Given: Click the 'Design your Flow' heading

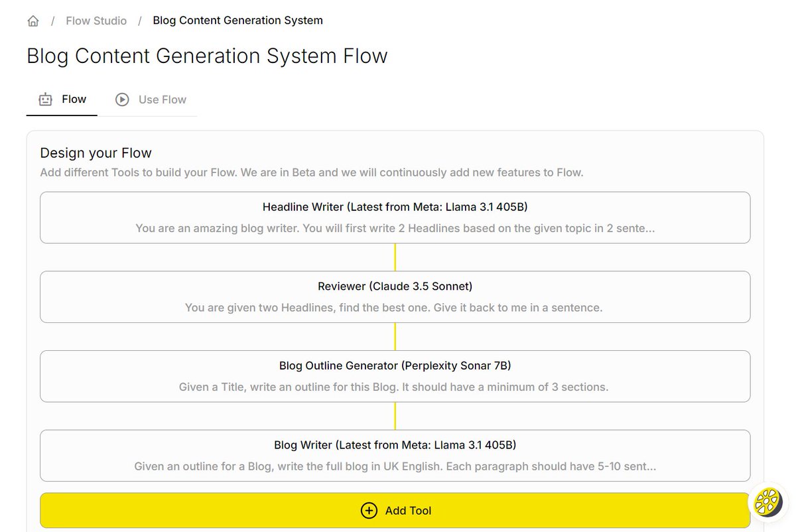Looking at the screenshot, I should (x=96, y=153).
